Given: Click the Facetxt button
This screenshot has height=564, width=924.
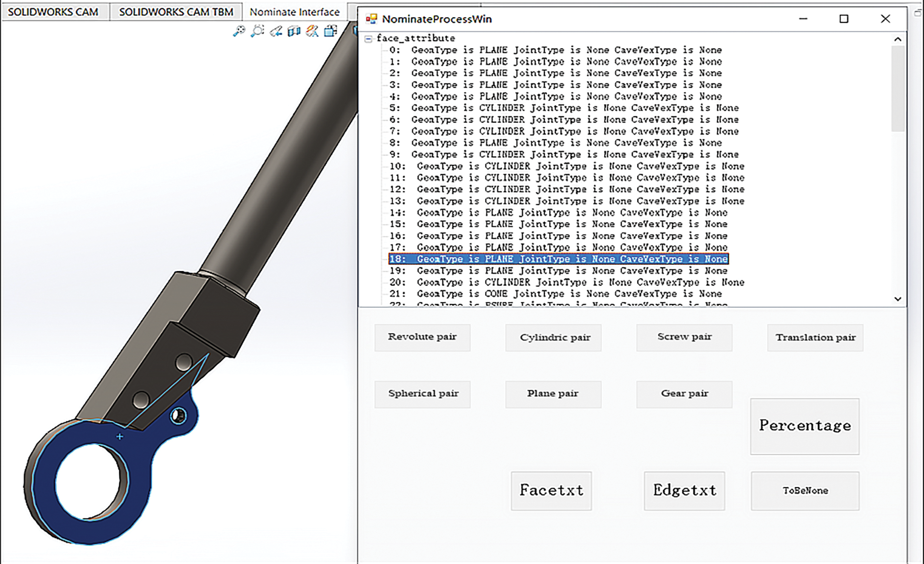Looking at the screenshot, I should click(x=551, y=490).
